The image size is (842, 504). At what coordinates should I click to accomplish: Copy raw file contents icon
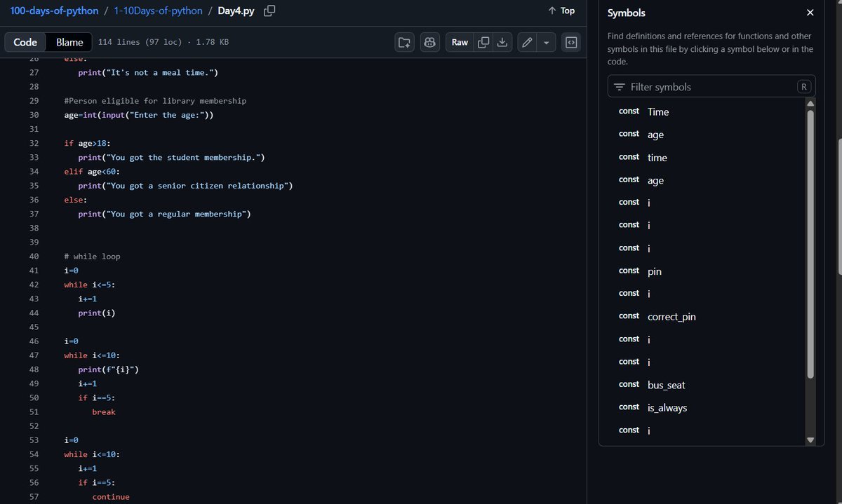click(483, 42)
